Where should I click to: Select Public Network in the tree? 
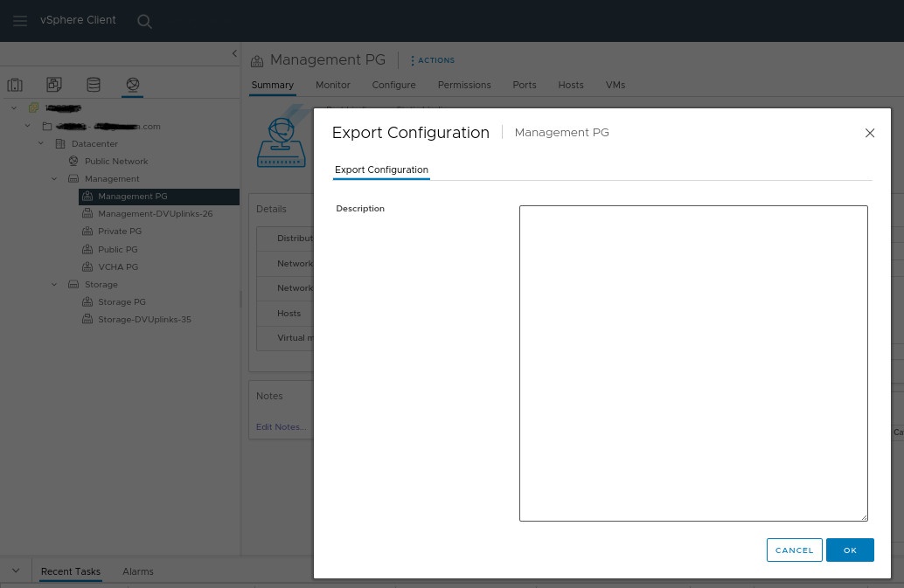tap(115, 162)
